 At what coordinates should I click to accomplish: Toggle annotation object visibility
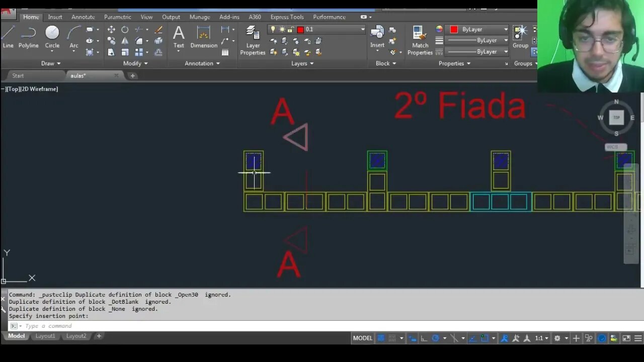click(x=504, y=338)
